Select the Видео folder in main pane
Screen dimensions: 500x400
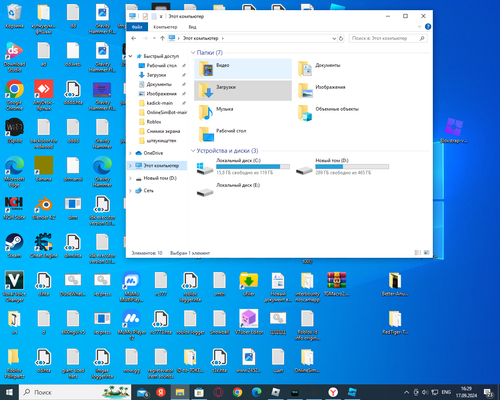coord(243,69)
